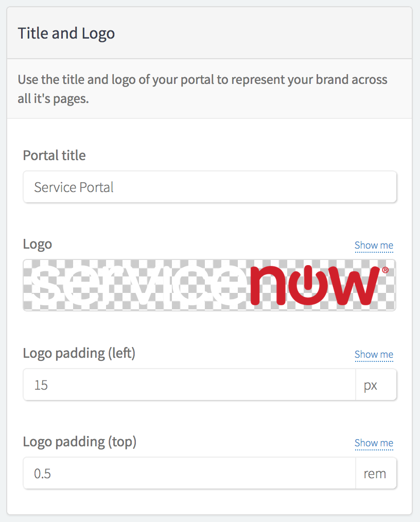The height and width of the screenshot is (522, 420).
Task: Focus the Logo padding (left) input
Action: [189, 385]
